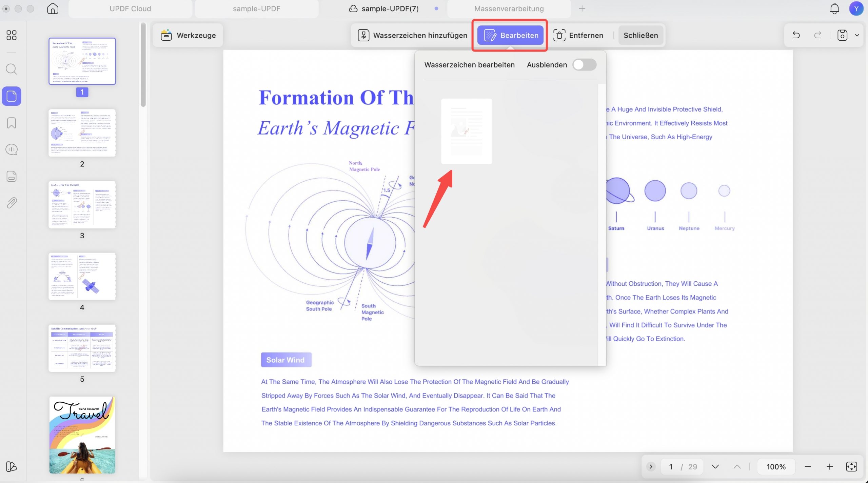Undo the last action
This screenshot has width=868, height=483.
796,35
